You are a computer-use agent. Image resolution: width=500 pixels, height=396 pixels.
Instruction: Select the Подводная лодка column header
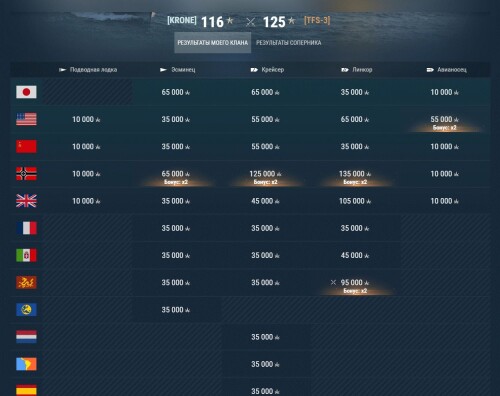88,70
